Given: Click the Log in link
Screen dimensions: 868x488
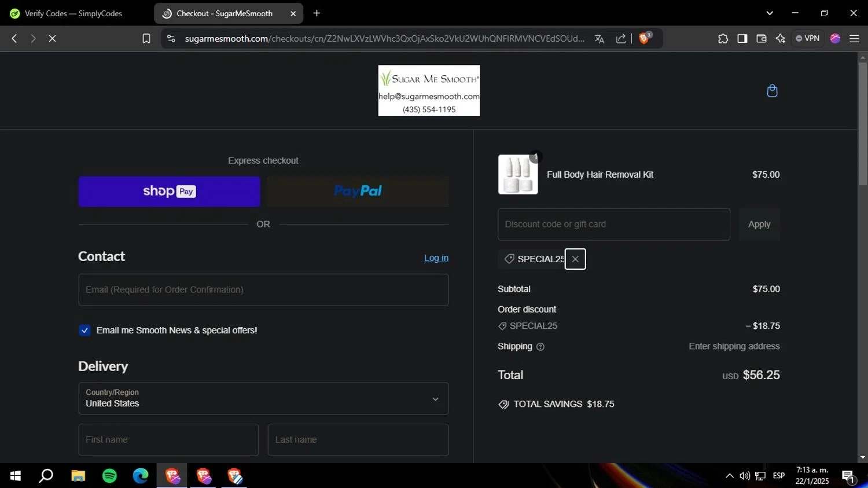Looking at the screenshot, I should tap(436, 258).
